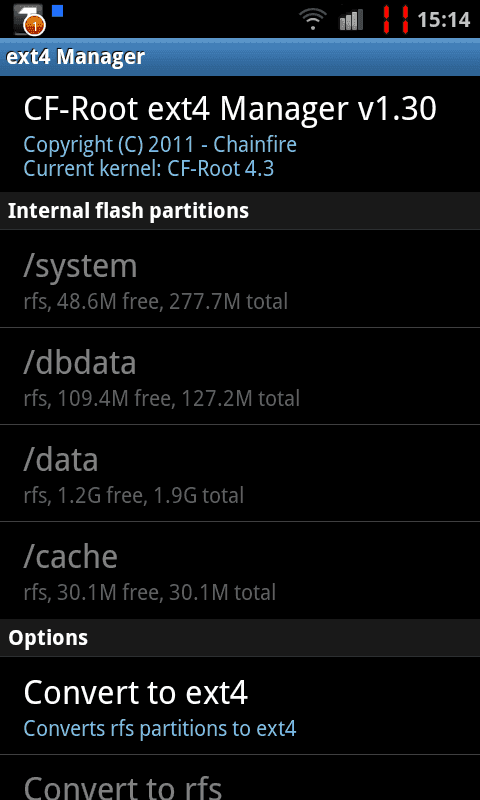Viewport: 480px width, 800px height.
Task: Open the /dbdata partition entry
Action: 240,377
